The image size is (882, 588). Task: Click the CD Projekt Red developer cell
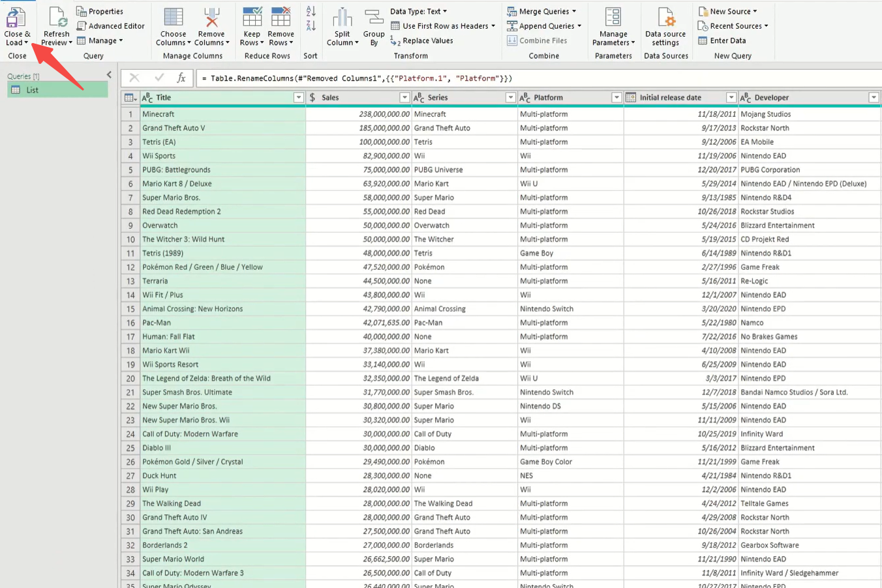point(810,239)
